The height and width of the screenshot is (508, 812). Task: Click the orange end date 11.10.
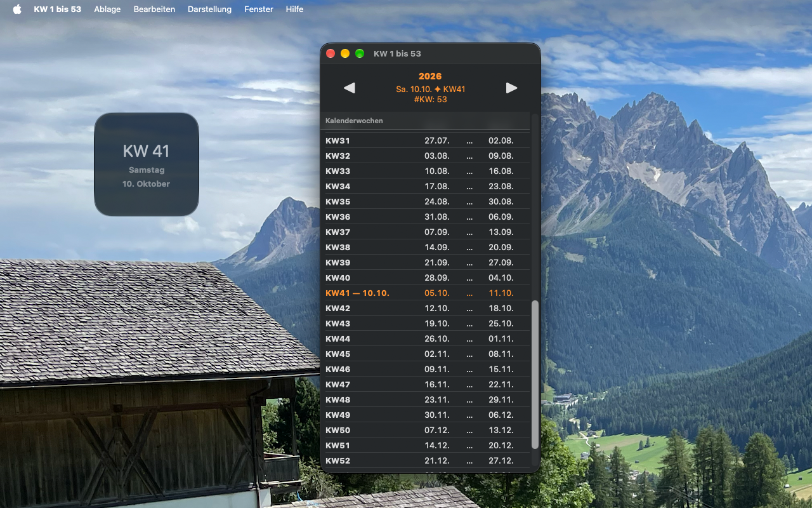coord(501,293)
